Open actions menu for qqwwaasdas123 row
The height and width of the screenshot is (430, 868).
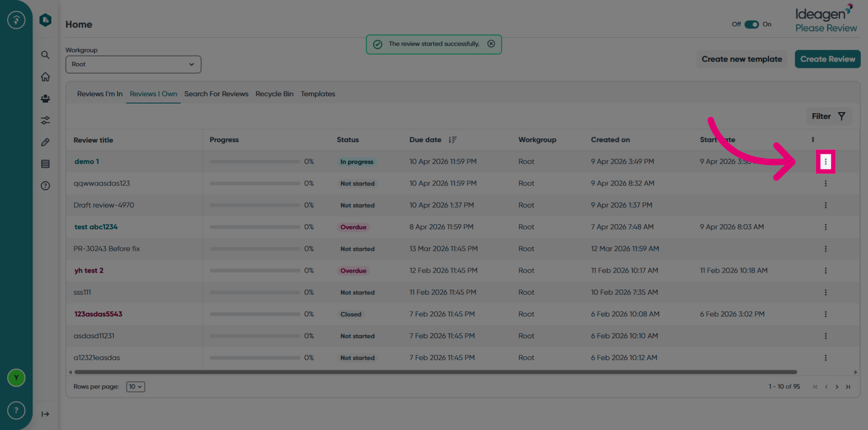tap(826, 184)
